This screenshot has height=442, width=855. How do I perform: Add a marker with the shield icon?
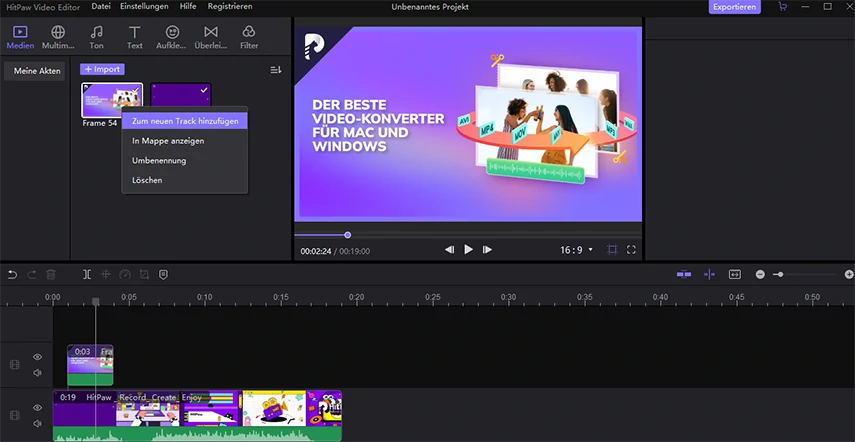[x=163, y=275]
